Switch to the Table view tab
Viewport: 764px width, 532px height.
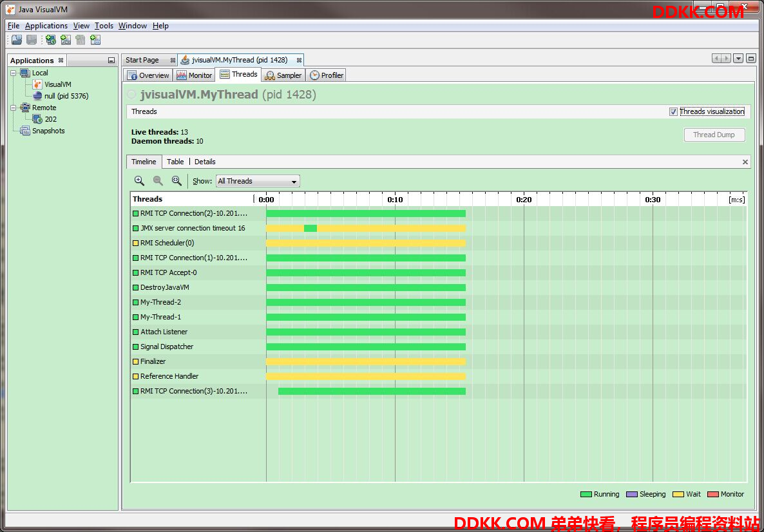click(x=175, y=162)
